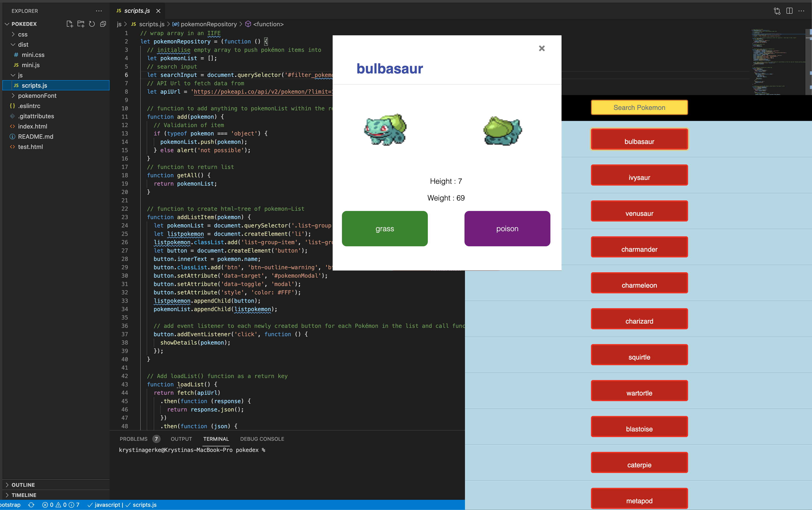Open Explorer views and more actions menu
The image size is (812, 510).
point(99,11)
